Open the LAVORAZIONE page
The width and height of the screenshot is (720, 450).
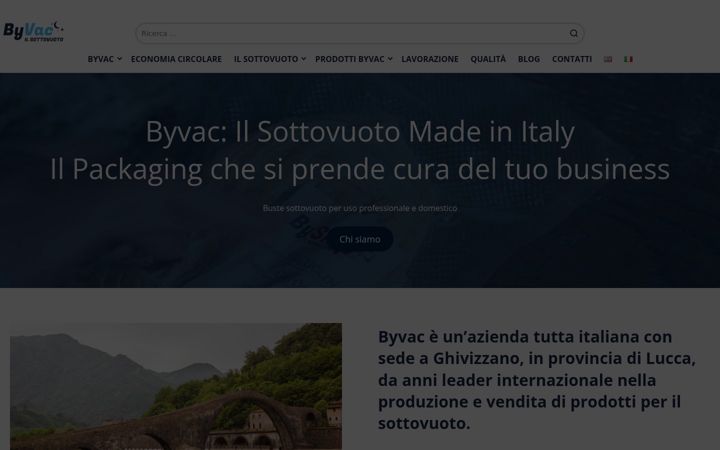click(430, 59)
